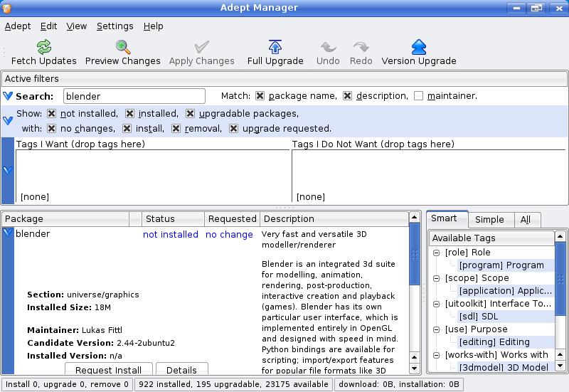
Task: Click the Adept Manager title bar app icon
Action: point(7,7)
